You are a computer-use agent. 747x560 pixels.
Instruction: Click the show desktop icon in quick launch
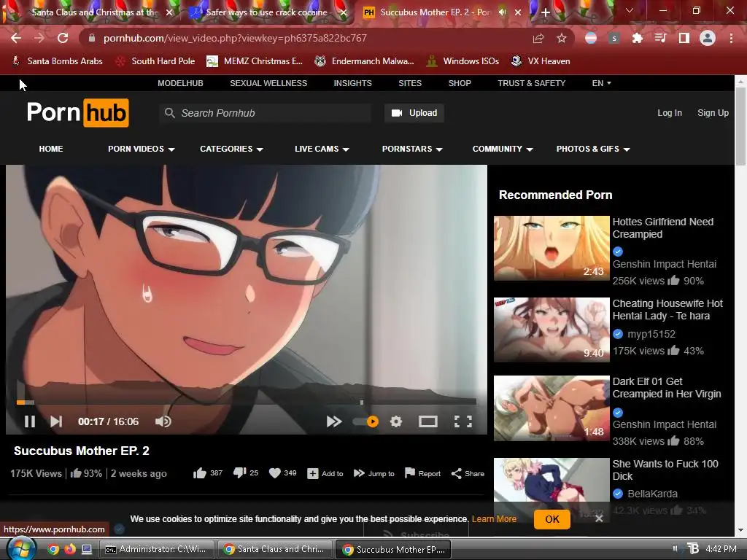coord(87,549)
